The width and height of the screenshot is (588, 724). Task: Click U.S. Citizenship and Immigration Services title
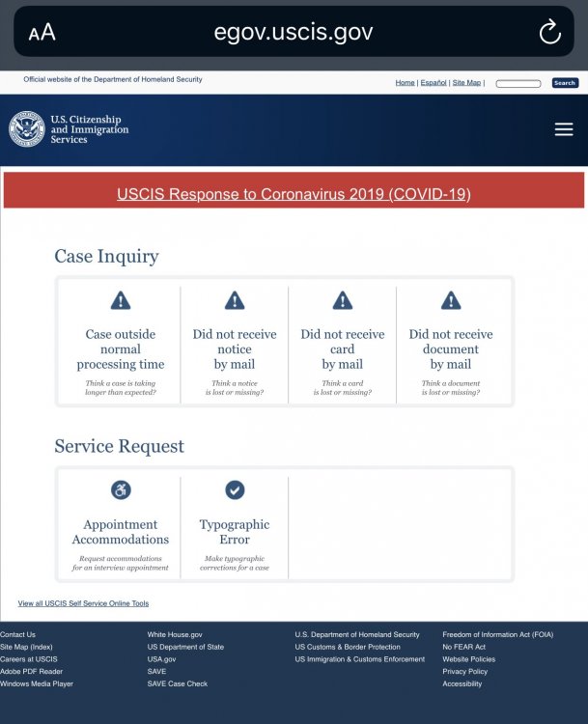(x=90, y=129)
